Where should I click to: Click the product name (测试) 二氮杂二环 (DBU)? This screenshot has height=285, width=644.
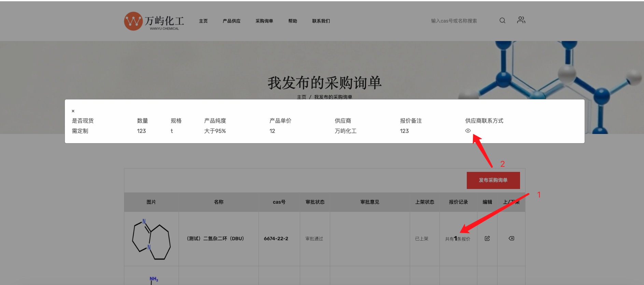215,239
